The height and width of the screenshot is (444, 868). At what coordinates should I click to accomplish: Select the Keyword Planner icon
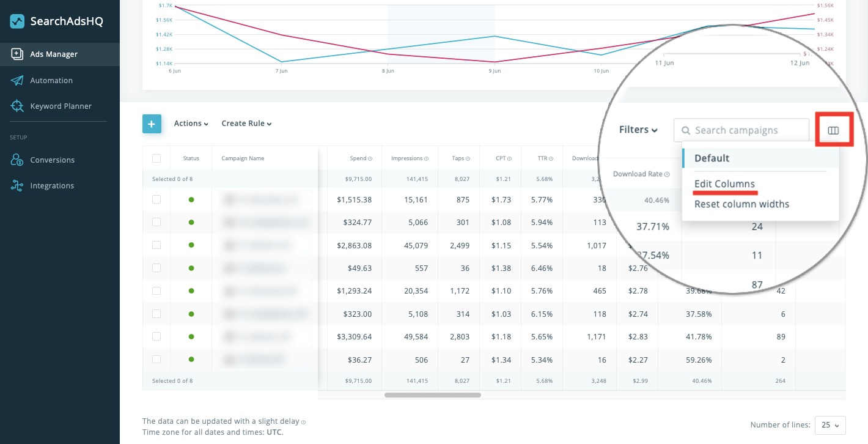(17, 106)
